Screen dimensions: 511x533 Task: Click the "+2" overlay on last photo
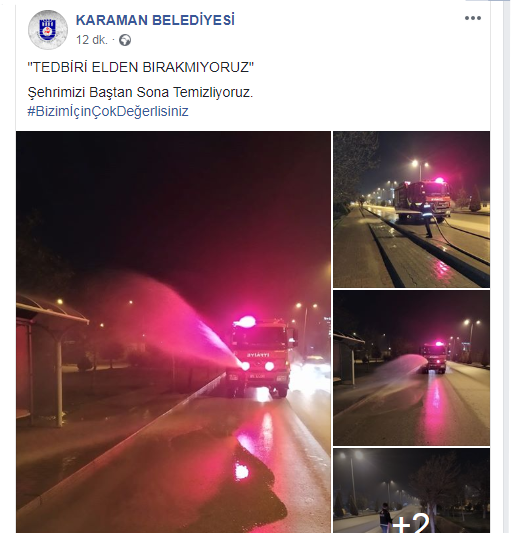411,523
